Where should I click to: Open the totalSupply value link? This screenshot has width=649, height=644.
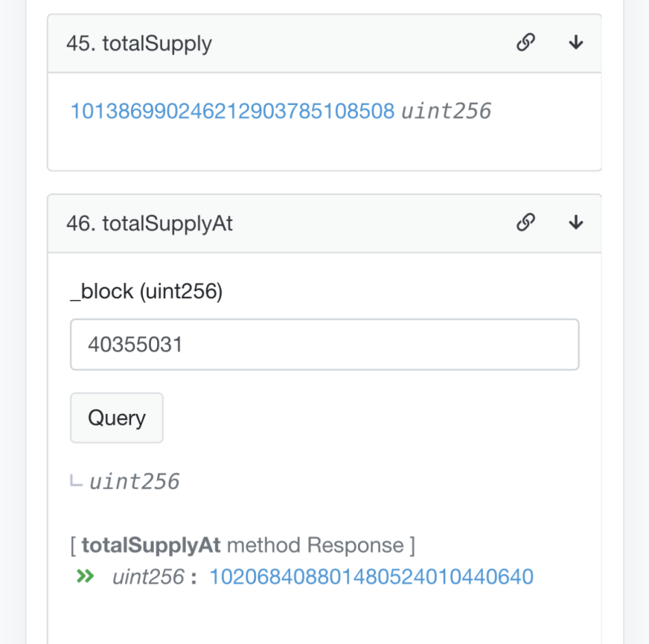point(233,111)
